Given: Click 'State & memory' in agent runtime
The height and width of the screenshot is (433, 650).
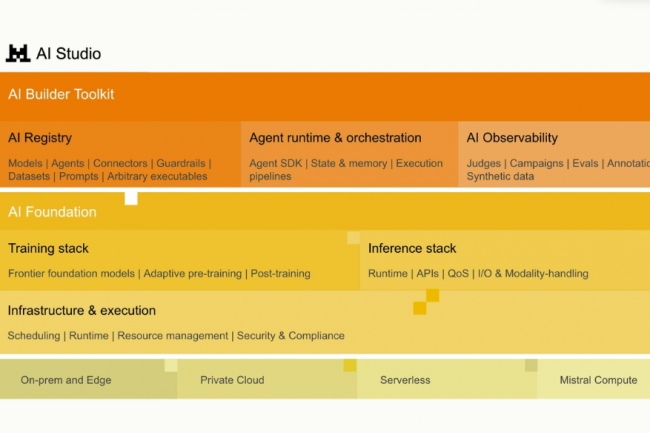Looking at the screenshot, I should coord(349,163).
